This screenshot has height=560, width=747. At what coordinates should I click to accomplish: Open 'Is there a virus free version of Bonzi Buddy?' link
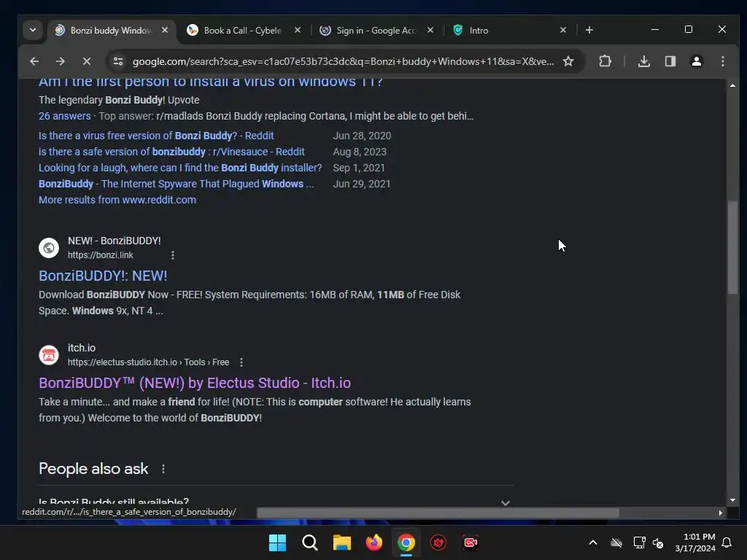click(x=156, y=136)
